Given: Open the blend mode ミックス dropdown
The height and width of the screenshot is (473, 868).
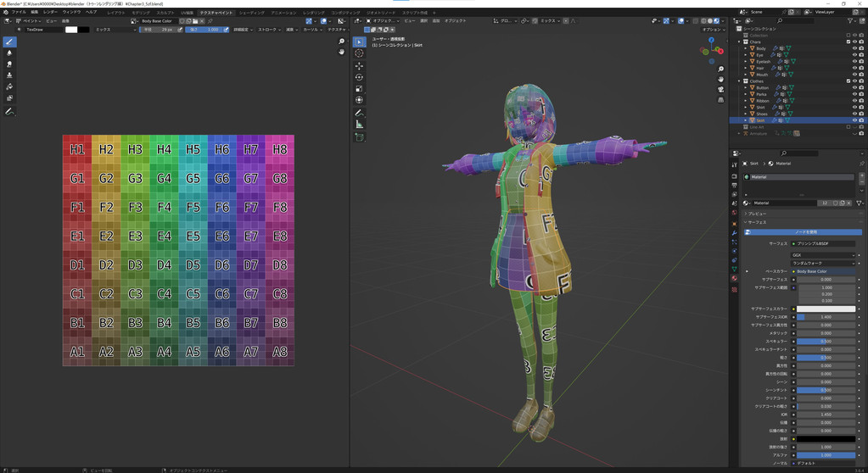Looking at the screenshot, I should tap(115, 30).
